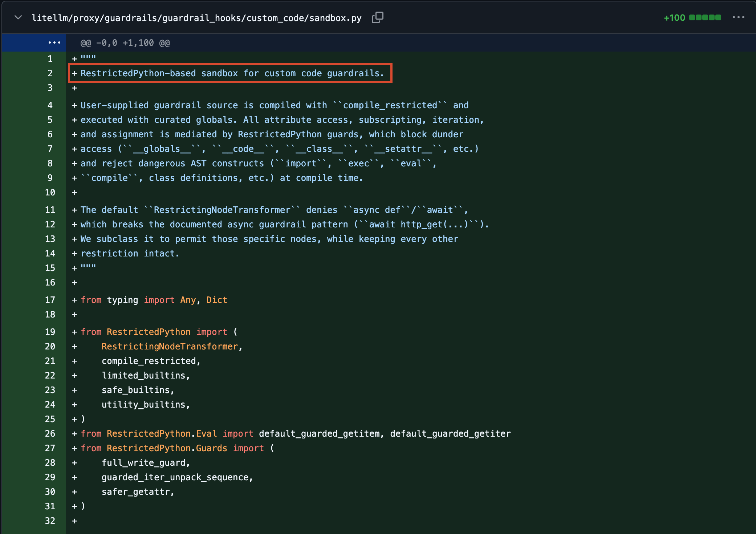Screen dimensions: 756x534
Task: Click 'RestrictingNodeTransformer,' import on line 20
Action: coord(172,347)
